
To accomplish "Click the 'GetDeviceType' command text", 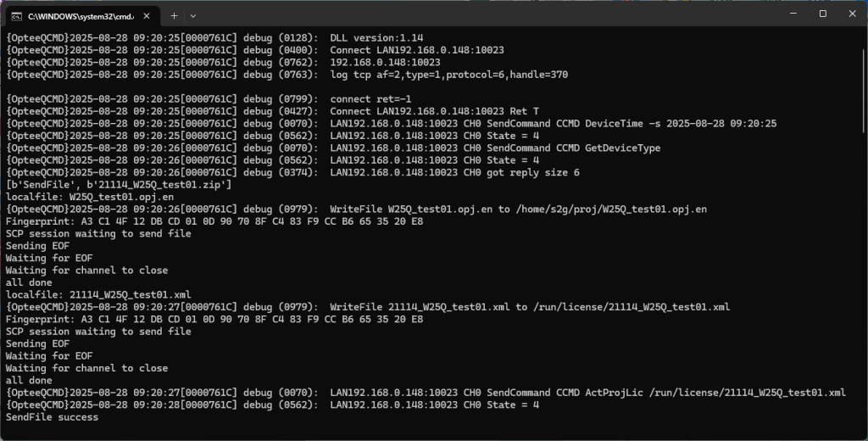I will click(623, 148).
